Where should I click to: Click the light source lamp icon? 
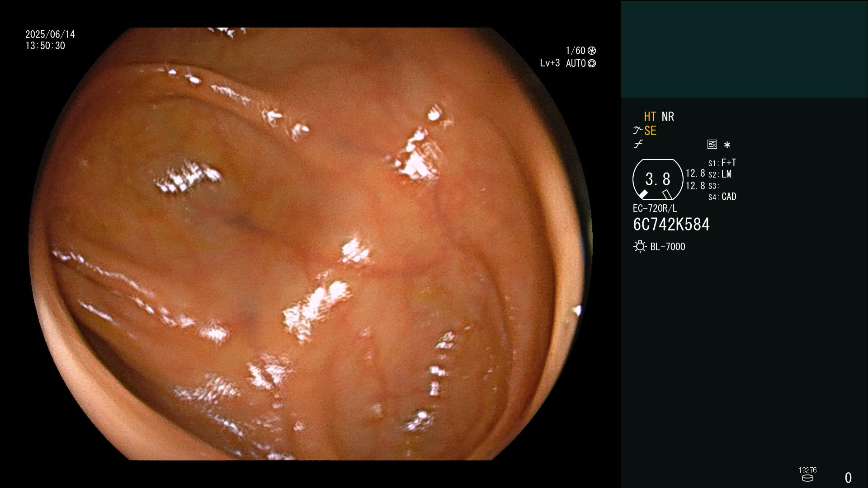coord(640,247)
